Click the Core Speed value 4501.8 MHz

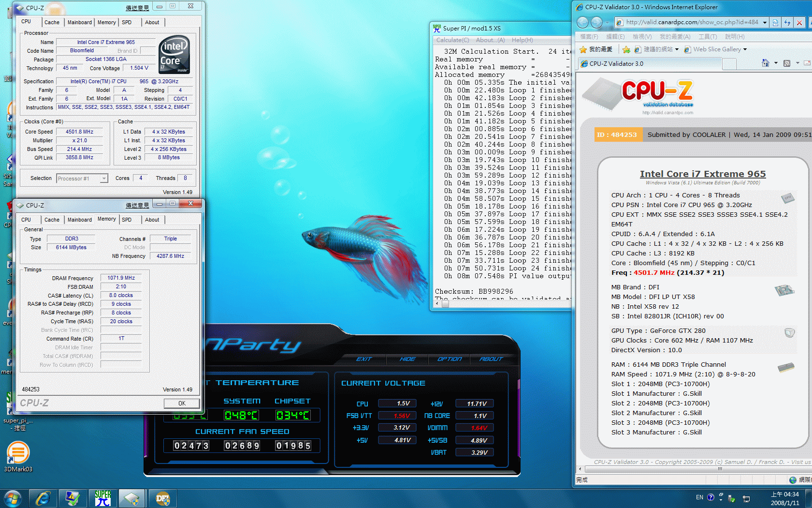pyautogui.click(x=80, y=132)
